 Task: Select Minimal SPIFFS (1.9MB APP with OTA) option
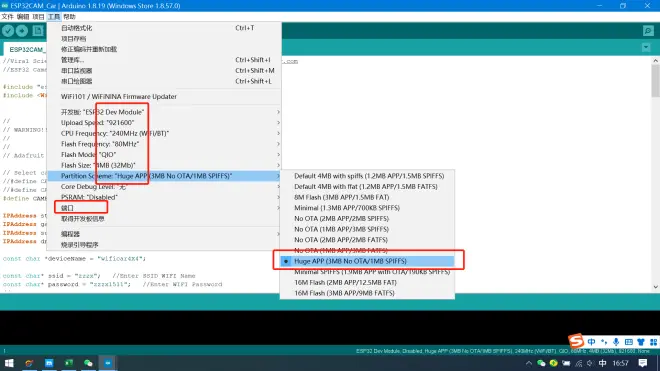(367, 272)
